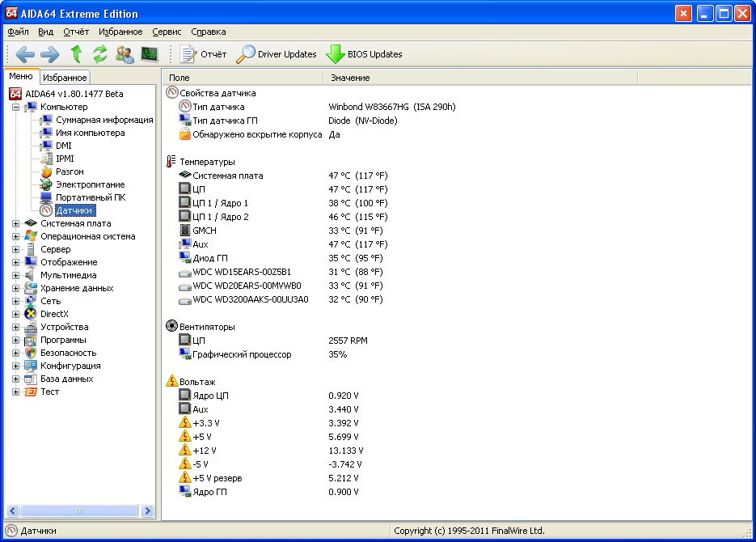
Task: Select Разгон item in the tree
Action: (70, 171)
